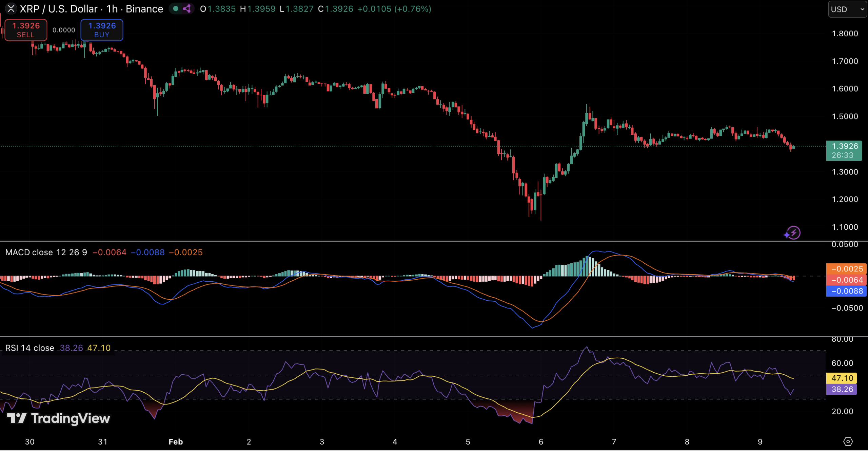Open chart settings gear at bottom-right
Image resolution: width=868 pixels, height=451 pixels.
click(x=848, y=442)
